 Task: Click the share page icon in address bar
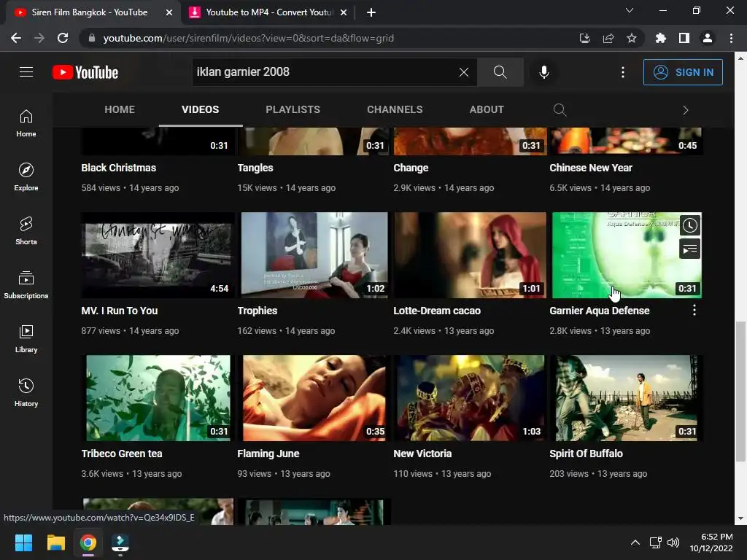coord(608,38)
